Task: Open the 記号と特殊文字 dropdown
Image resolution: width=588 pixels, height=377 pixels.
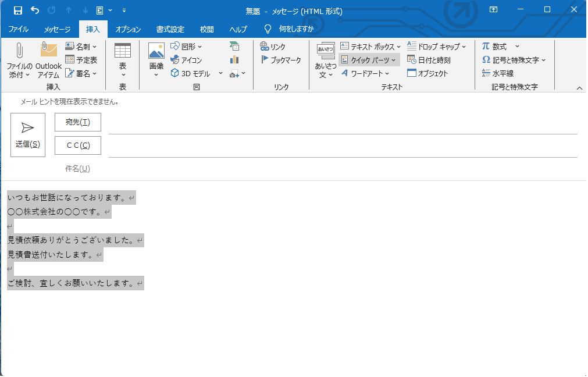Action: point(514,60)
